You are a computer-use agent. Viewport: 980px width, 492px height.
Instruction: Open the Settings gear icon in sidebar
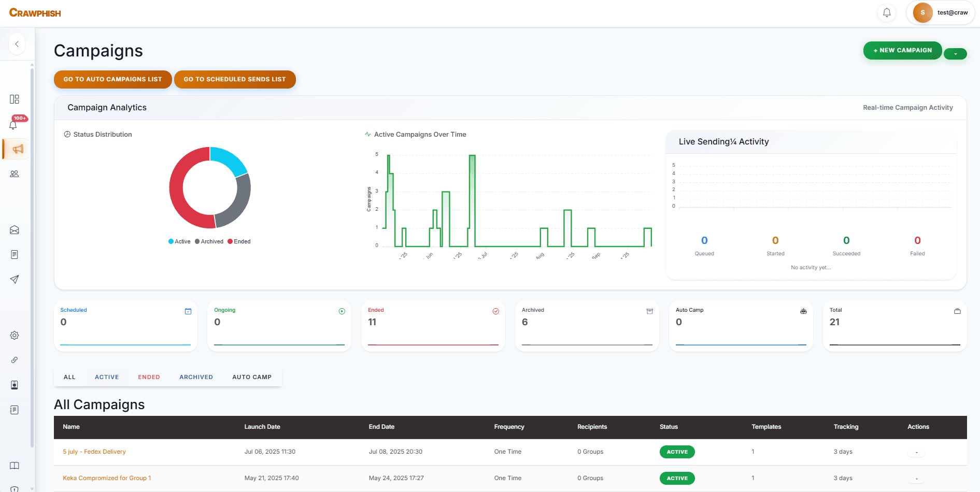click(x=15, y=335)
